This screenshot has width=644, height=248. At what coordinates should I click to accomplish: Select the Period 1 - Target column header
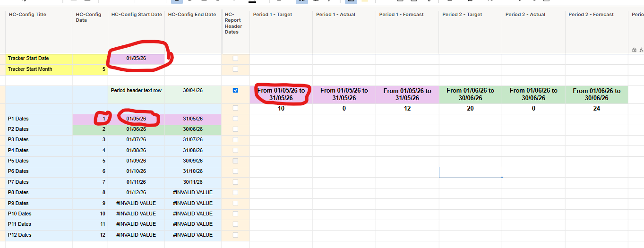(x=281, y=32)
